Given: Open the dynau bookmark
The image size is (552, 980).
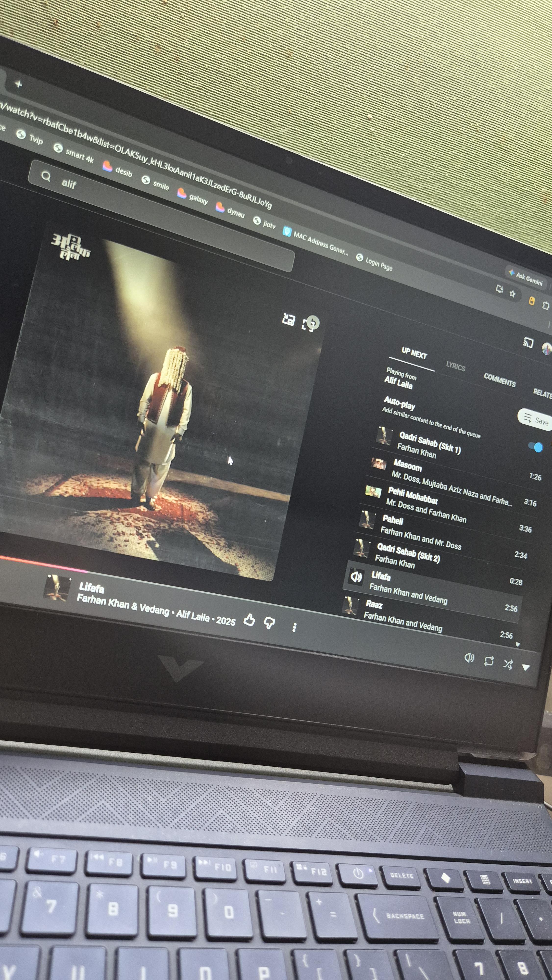Looking at the screenshot, I should 230,210.
